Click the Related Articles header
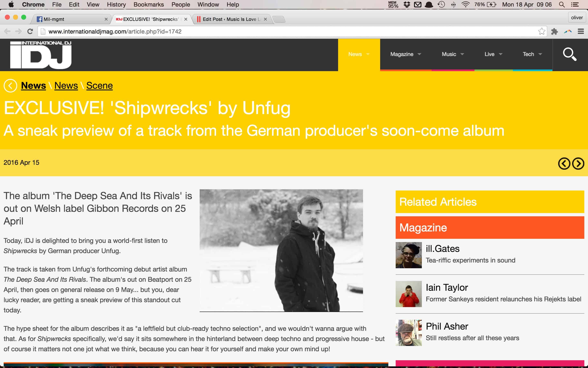Image resolution: width=588 pixels, height=368 pixels. tap(490, 202)
